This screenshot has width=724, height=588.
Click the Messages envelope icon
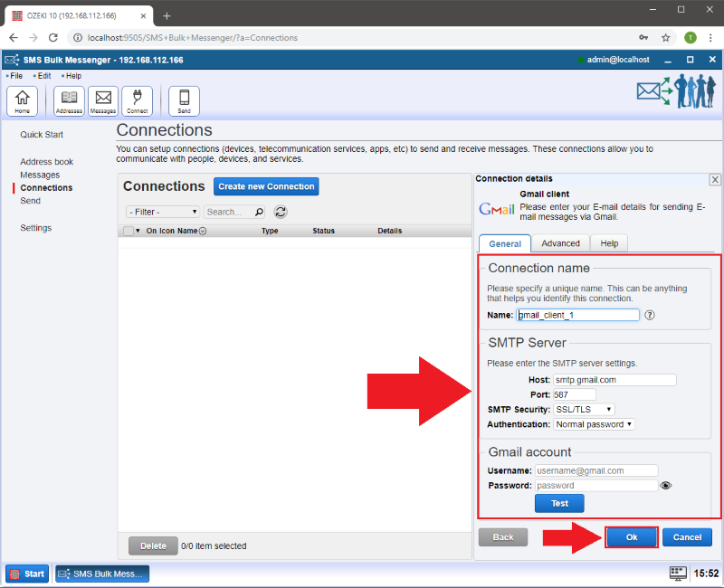tap(103, 100)
